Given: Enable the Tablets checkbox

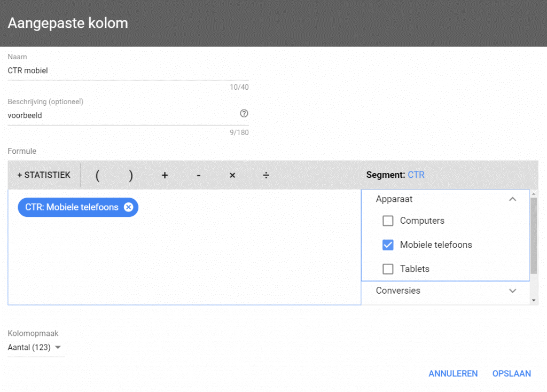Looking at the screenshot, I should [x=388, y=269].
